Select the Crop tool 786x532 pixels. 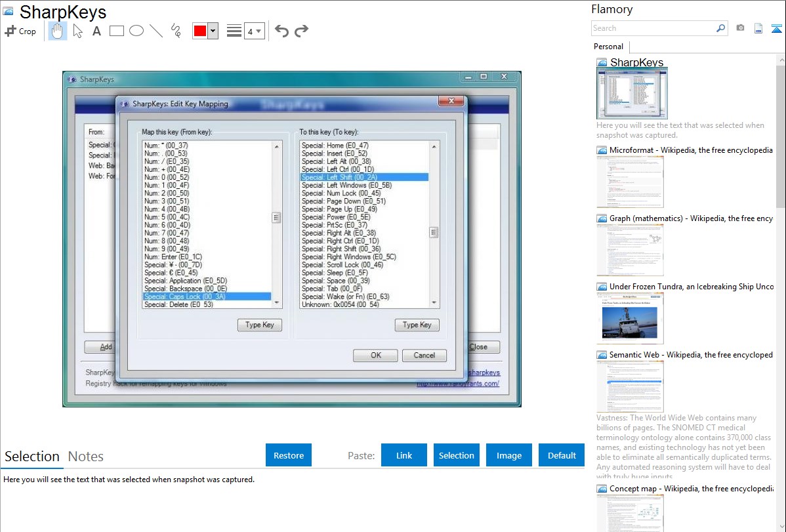[20, 31]
